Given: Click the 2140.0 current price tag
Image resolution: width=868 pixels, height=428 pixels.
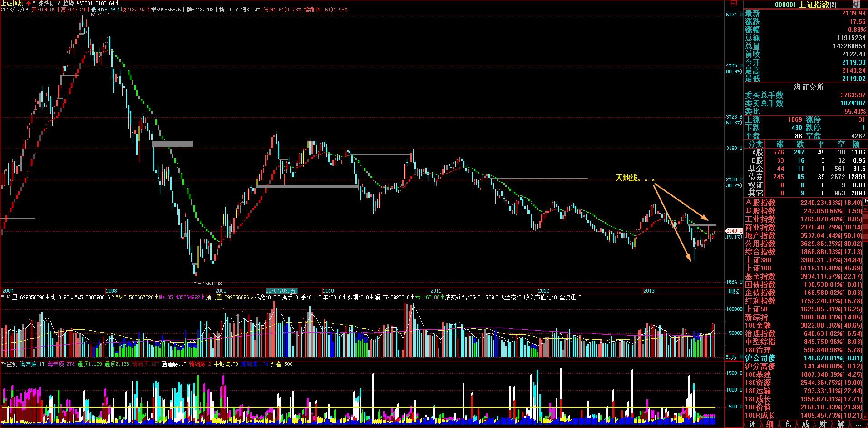Looking at the screenshot, I should [x=734, y=231].
